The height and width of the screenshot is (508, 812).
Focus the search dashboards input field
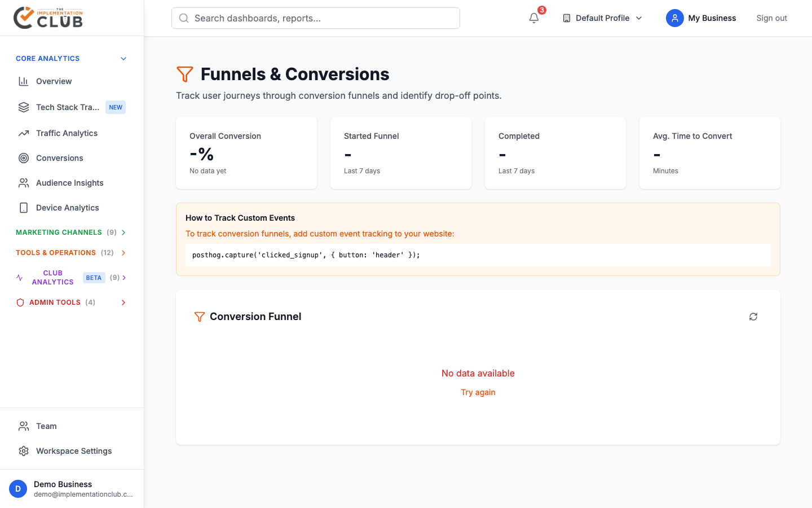(x=316, y=18)
